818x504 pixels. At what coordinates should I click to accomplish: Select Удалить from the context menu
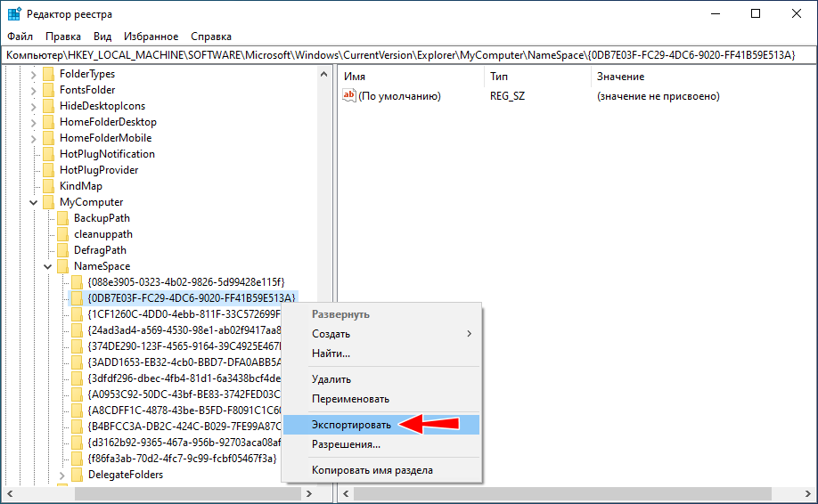point(331,379)
